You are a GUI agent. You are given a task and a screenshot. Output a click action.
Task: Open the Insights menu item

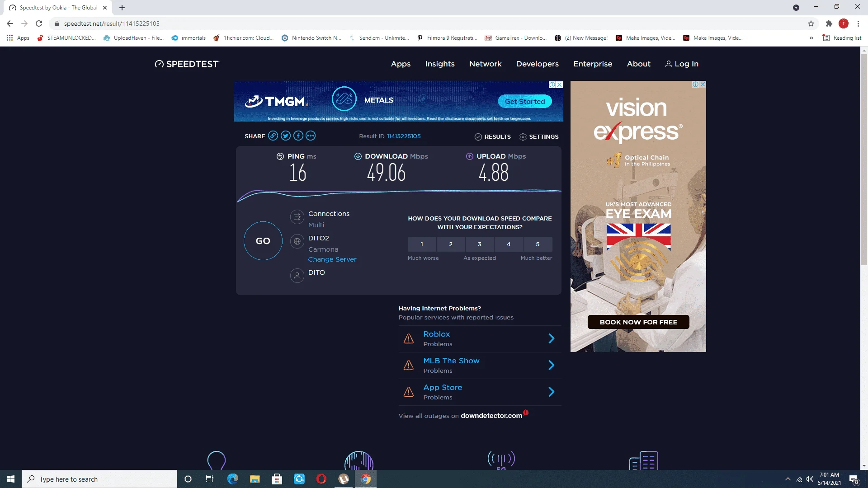[440, 64]
